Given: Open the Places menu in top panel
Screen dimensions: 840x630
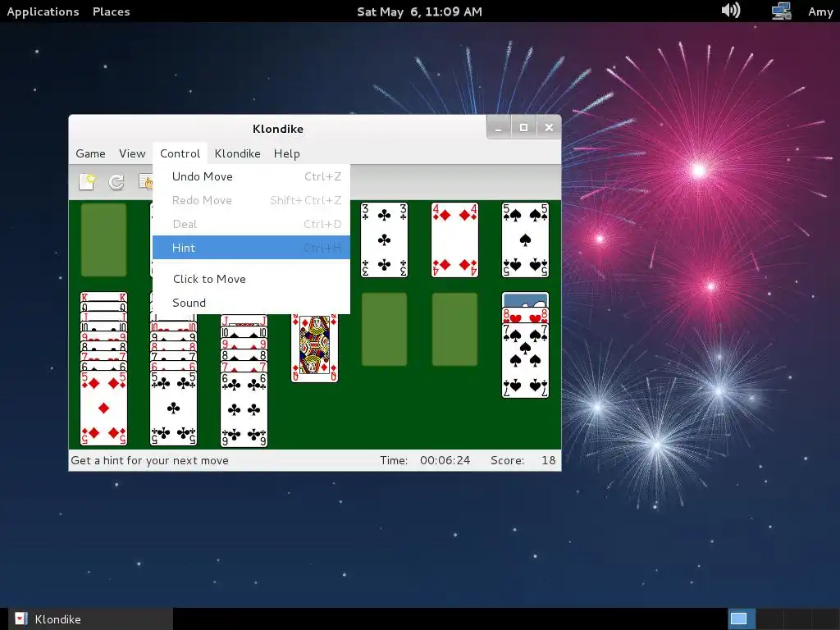Looking at the screenshot, I should [x=112, y=11].
